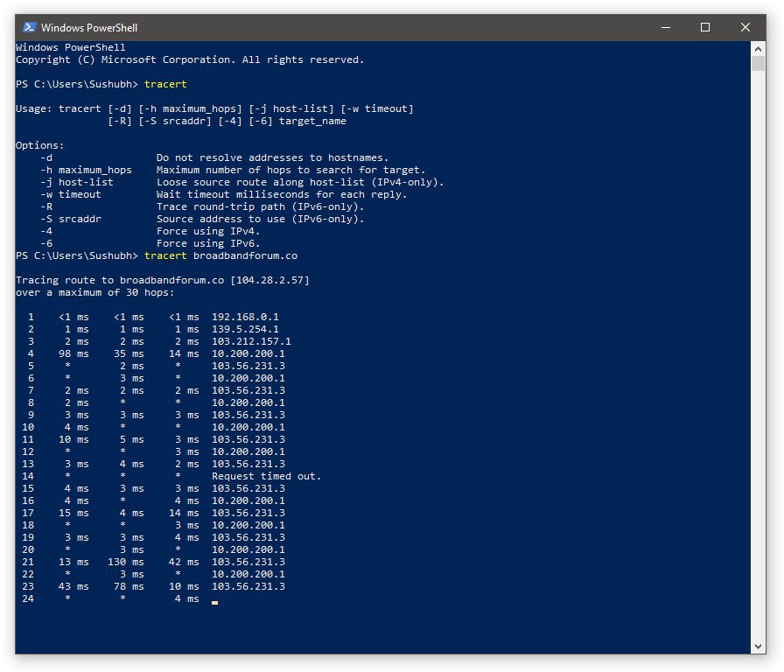
Task: Click the vertical scrollbar thumb
Action: pos(759,65)
